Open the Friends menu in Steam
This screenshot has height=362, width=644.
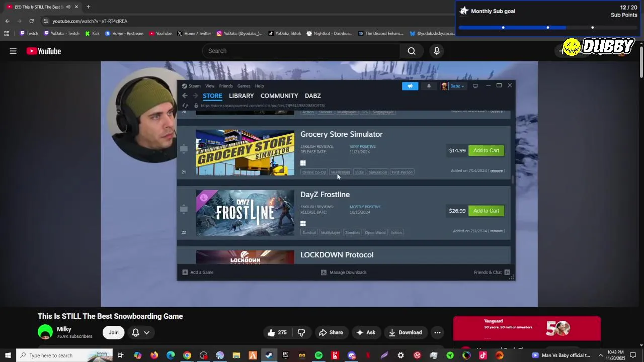pos(226,86)
